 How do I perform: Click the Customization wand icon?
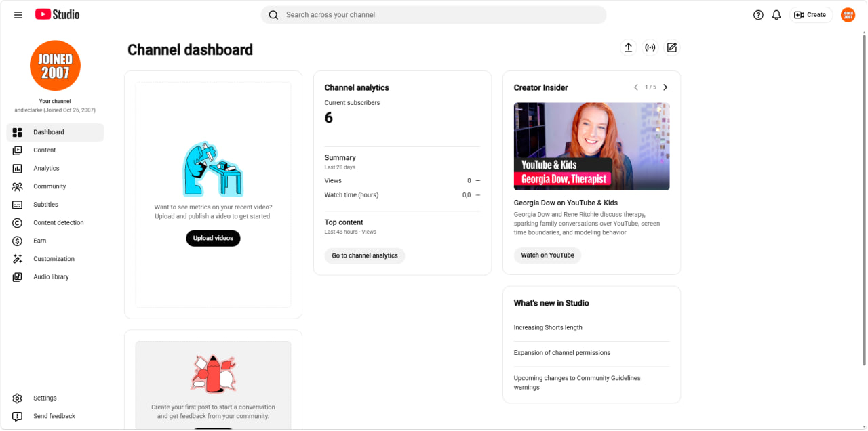coord(18,259)
